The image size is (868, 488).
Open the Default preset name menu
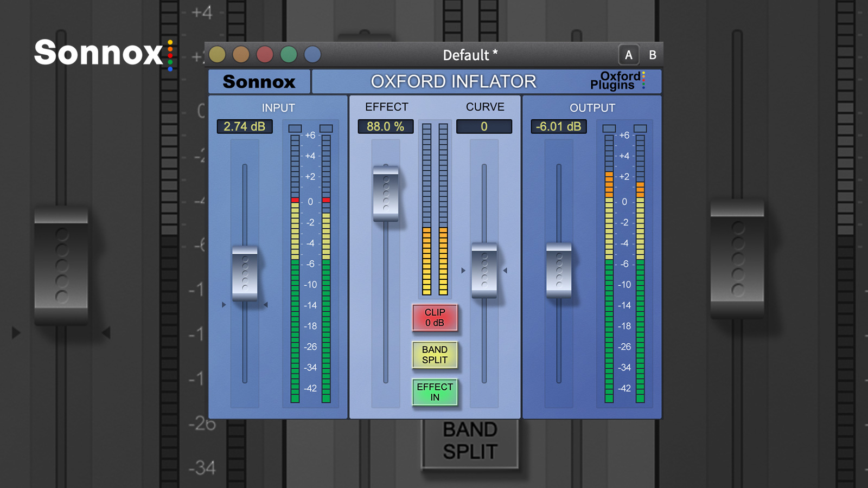[470, 55]
